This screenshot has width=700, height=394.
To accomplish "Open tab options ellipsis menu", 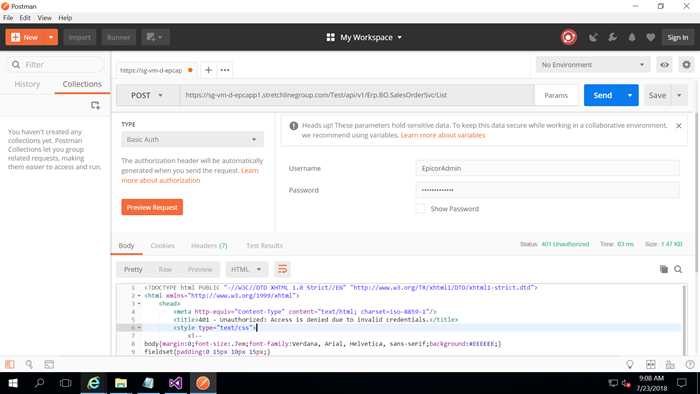I will (x=225, y=70).
